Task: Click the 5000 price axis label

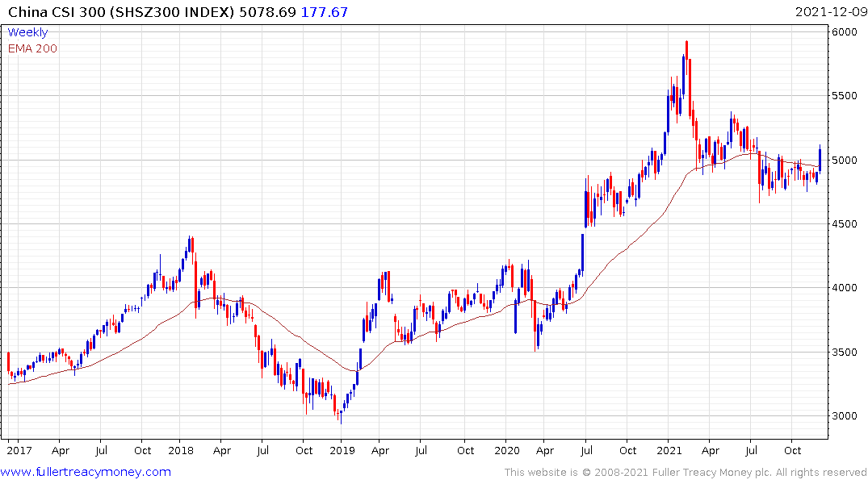Action: click(x=845, y=161)
